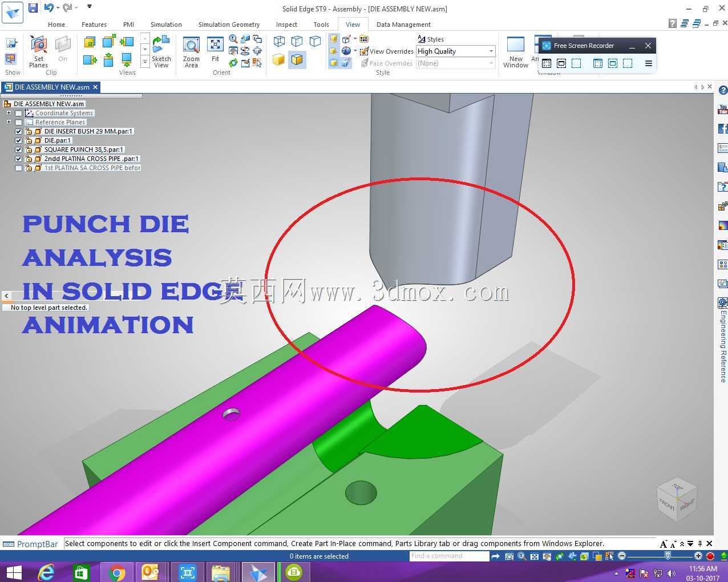Open the Home ribbon tab
Image resolution: width=728 pixels, height=582 pixels.
[x=56, y=25]
